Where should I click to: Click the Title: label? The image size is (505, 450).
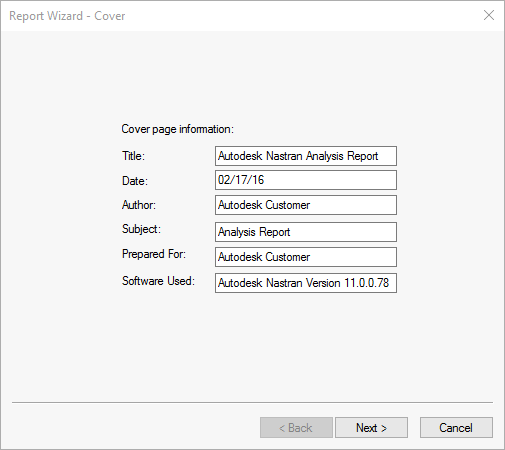(133, 156)
